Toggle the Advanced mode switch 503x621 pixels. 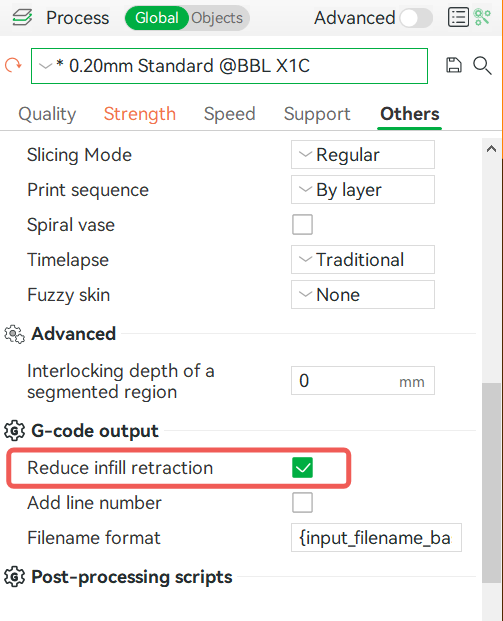(416, 18)
